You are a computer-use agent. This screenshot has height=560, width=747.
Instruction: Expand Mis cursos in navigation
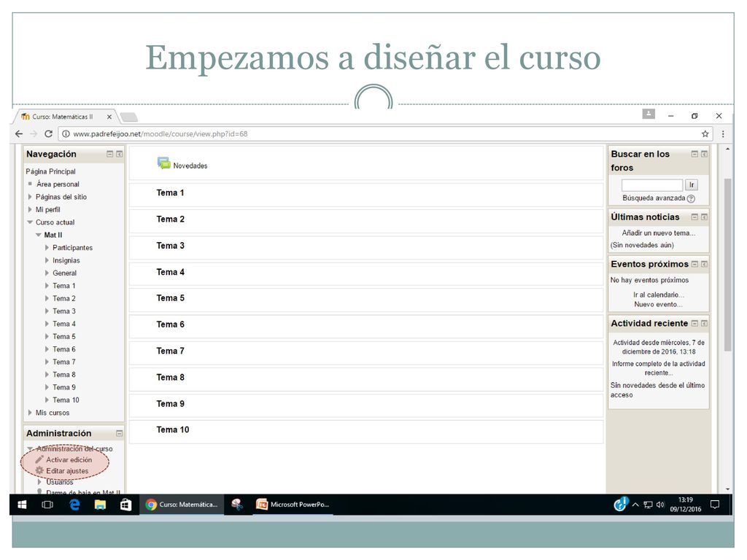(x=30, y=413)
